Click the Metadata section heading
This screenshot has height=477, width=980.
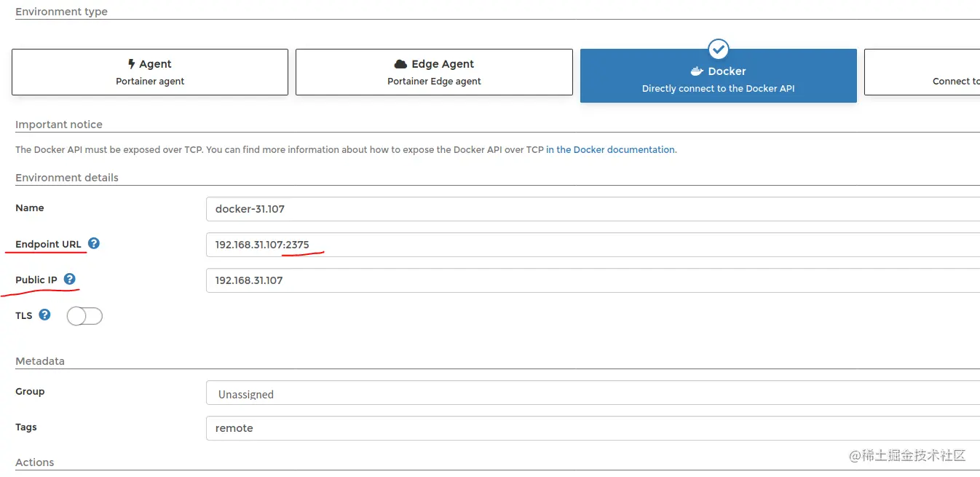(40, 361)
